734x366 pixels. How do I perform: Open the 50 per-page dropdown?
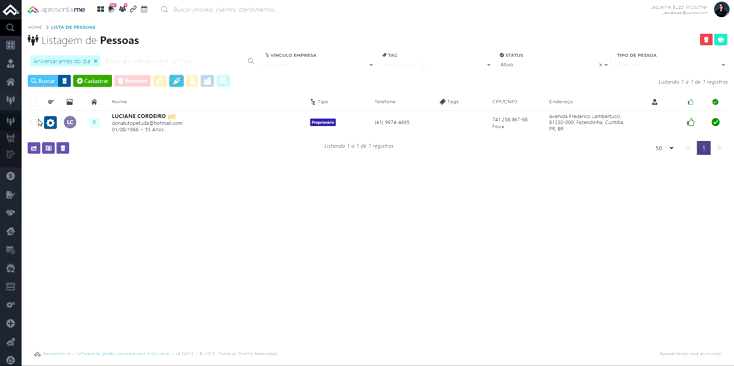point(664,148)
